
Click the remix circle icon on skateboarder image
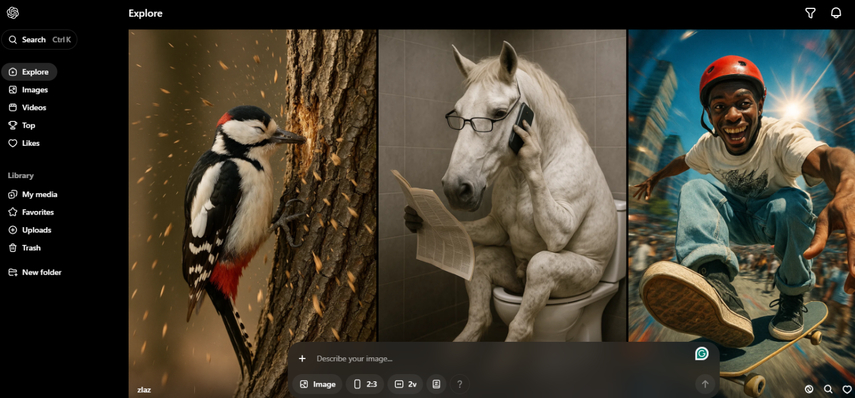click(809, 389)
